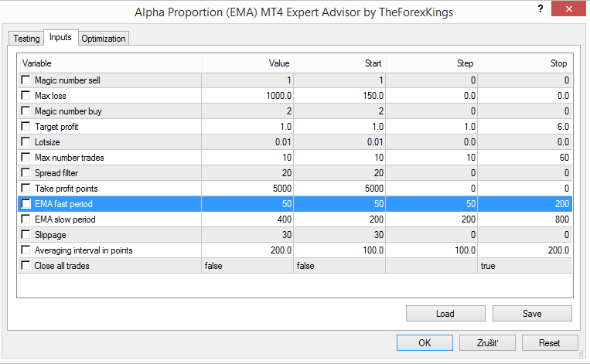This screenshot has height=364, width=590.
Task: Enable the Close all trades checkbox
Action: (x=26, y=266)
